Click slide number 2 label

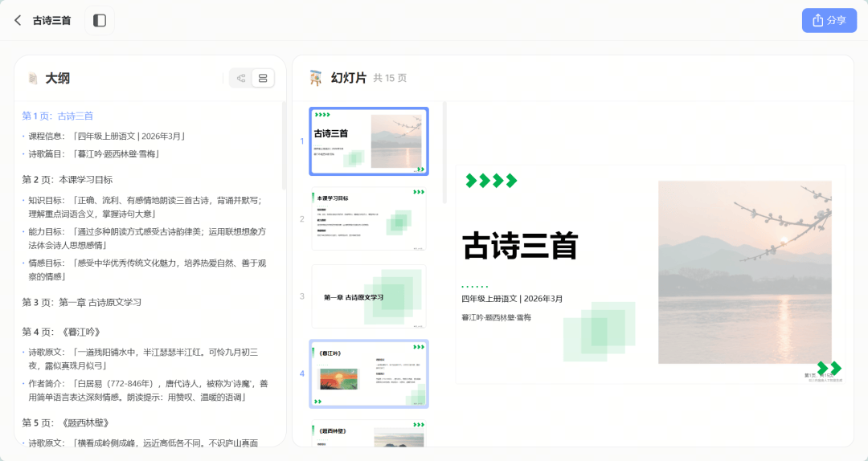point(301,218)
